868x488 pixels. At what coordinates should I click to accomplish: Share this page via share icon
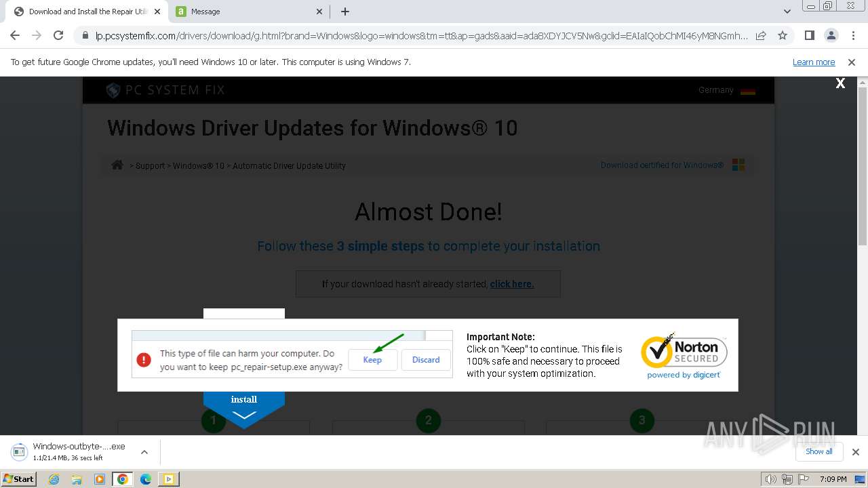761,36
